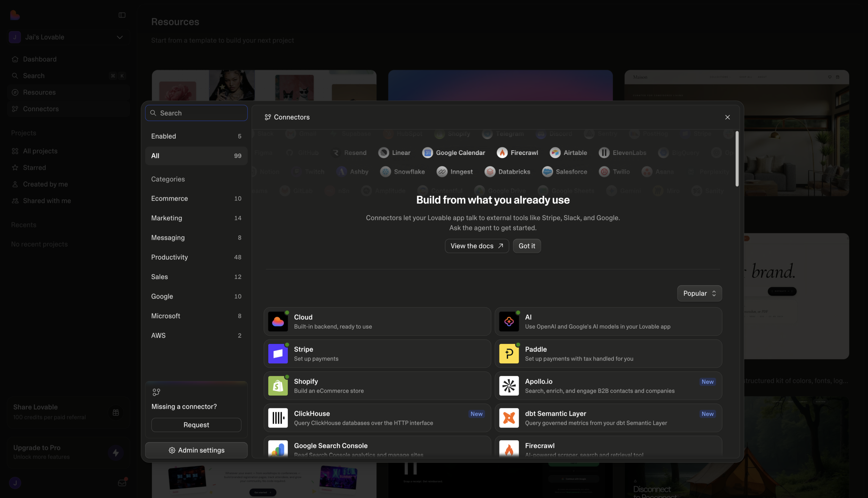
Task: Click the connectors Search field
Action: [x=196, y=113]
